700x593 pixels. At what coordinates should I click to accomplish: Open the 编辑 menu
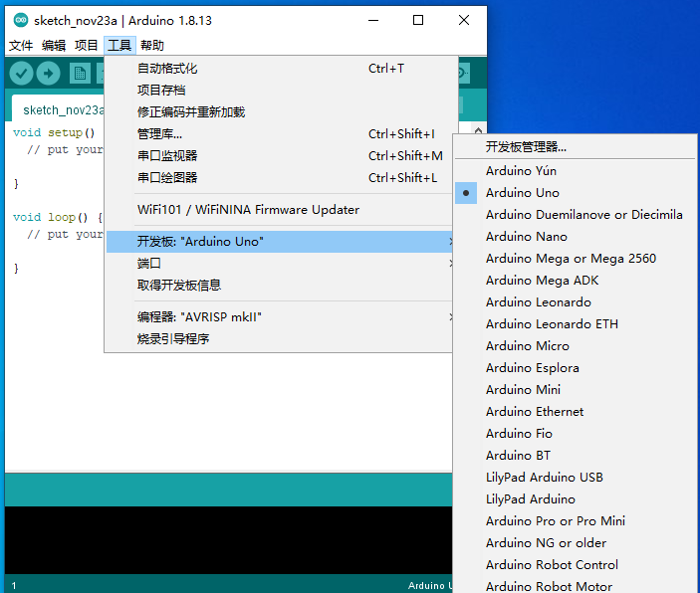[x=54, y=45]
